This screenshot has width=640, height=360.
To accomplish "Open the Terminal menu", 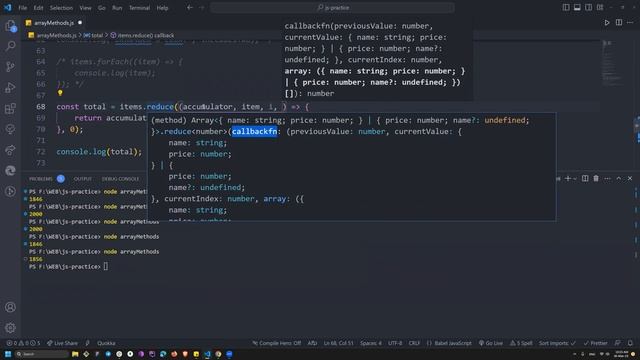I will (139, 8).
